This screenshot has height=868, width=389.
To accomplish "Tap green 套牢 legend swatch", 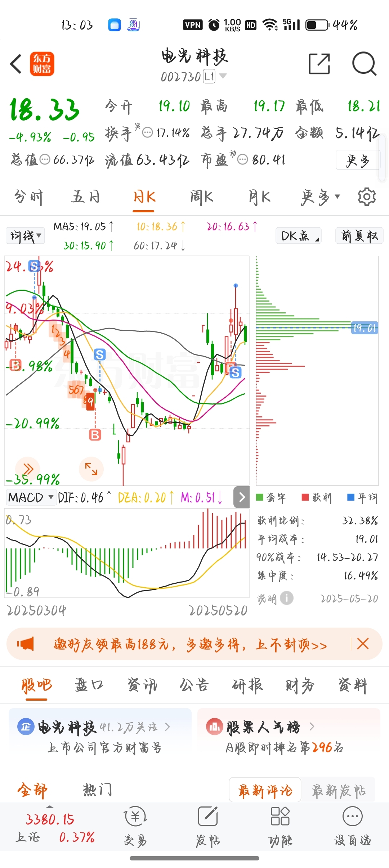I will pyautogui.click(x=259, y=497).
